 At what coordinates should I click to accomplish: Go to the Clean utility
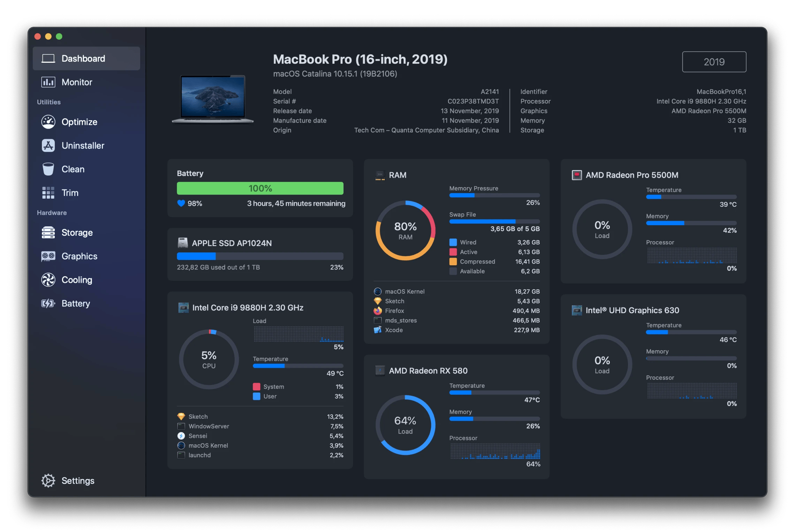point(86,169)
